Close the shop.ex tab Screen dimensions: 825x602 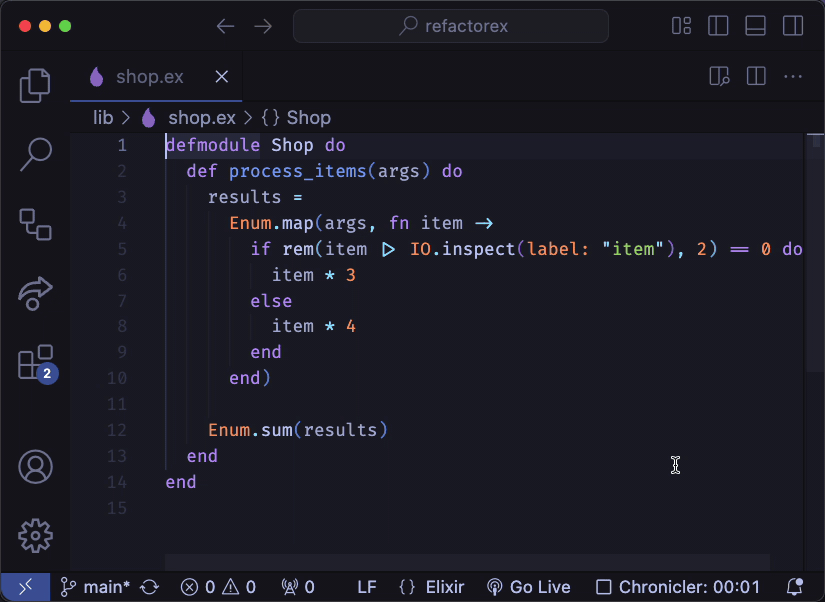222,77
